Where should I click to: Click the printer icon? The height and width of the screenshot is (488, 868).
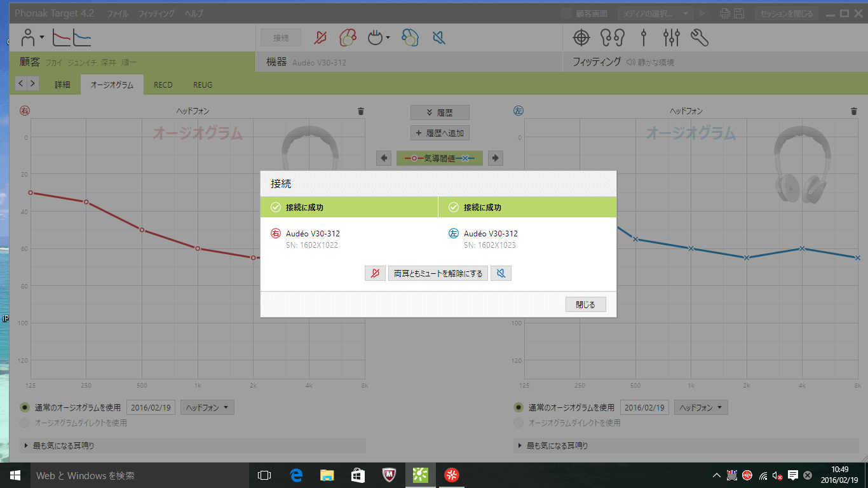(725, 13)
